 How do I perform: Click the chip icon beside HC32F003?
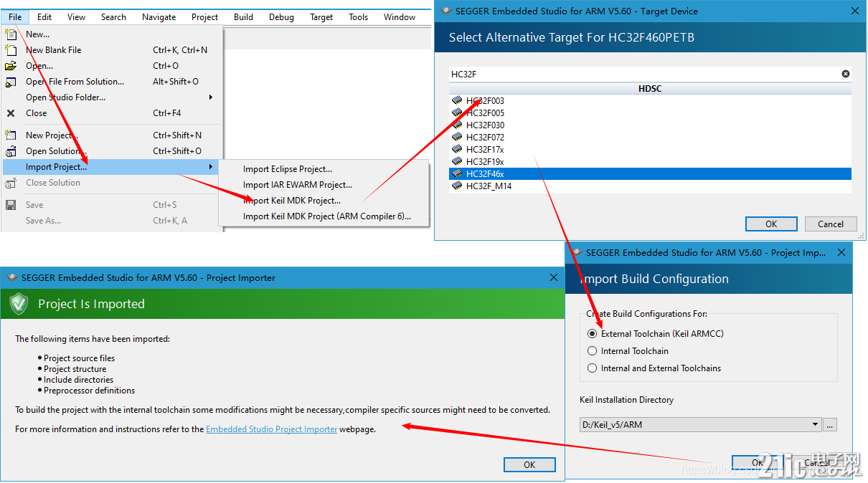pyautogui.click(x=457, y=101)
